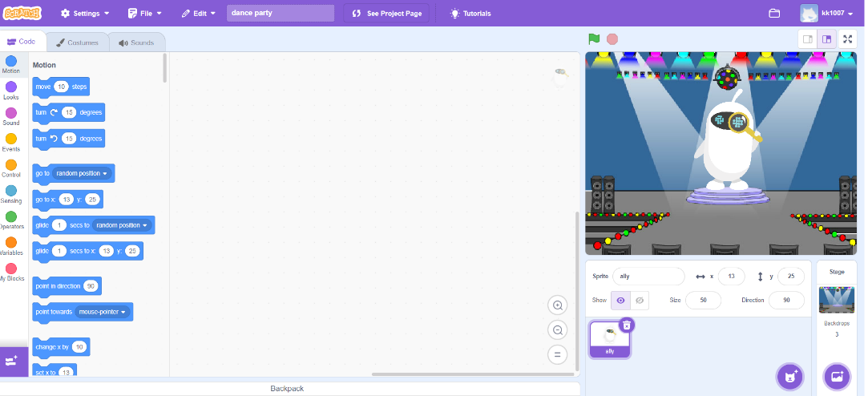The width and height of the screenshot is (868, 396).
Task: Switch to small stage layout
Action: 808,38
